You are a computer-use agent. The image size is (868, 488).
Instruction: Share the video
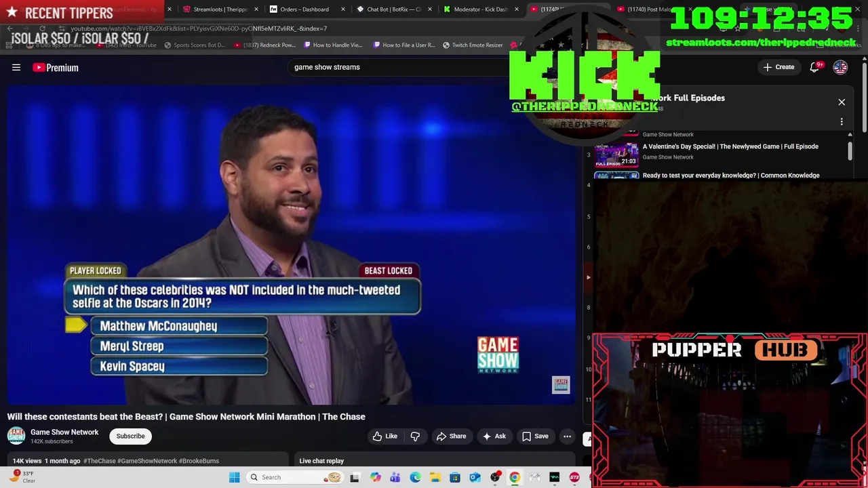click(451, 436)
